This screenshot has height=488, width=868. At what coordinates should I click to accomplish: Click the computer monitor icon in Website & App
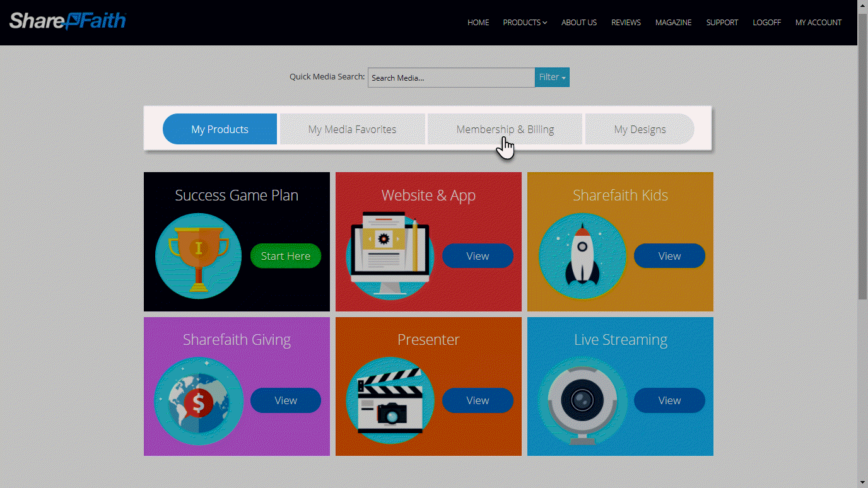(x=390, y=256)
